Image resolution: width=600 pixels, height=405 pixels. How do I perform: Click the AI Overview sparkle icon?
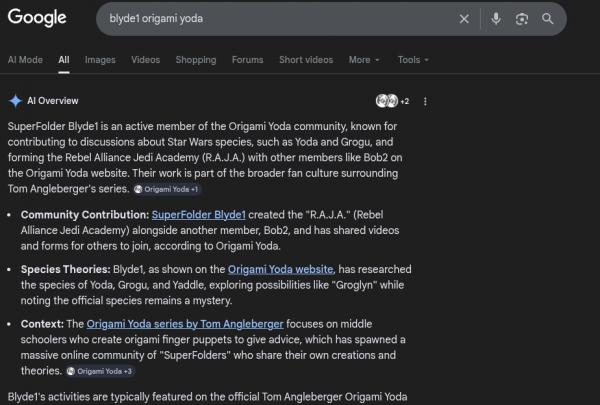point(15,101)
